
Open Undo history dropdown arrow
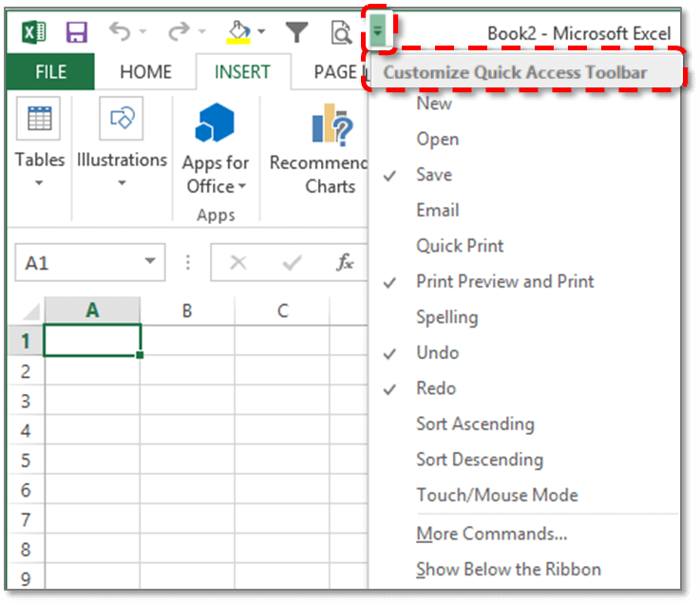pos(142,31)
